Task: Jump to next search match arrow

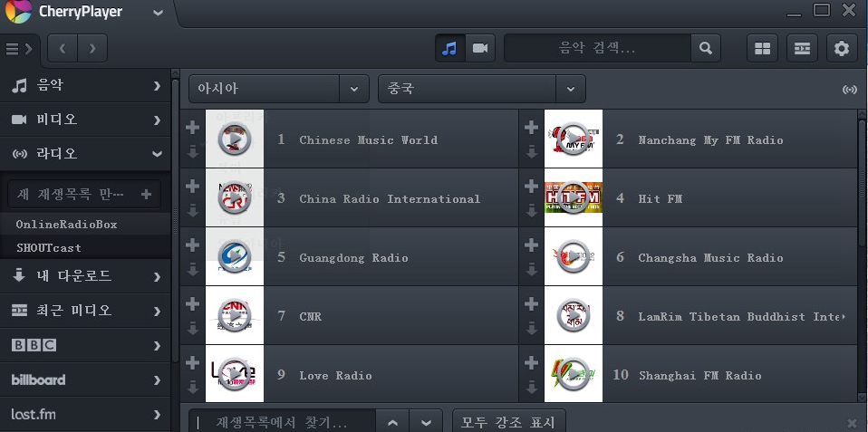Action: tap(426, 422)
